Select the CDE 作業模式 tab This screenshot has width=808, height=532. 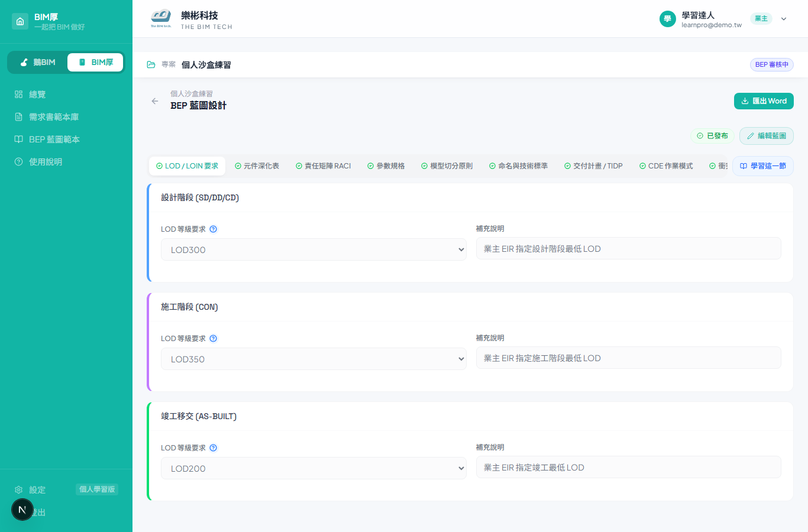click(x=666, y=166)
